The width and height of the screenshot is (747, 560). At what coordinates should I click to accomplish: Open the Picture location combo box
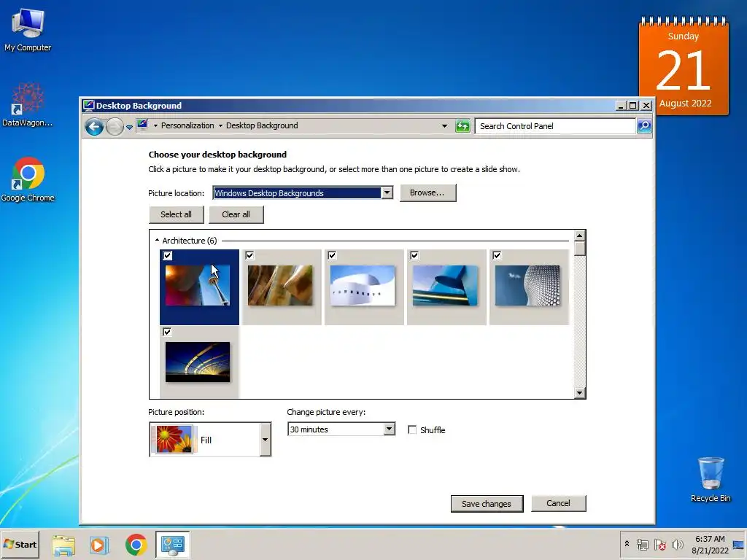[x=303, y=192]
